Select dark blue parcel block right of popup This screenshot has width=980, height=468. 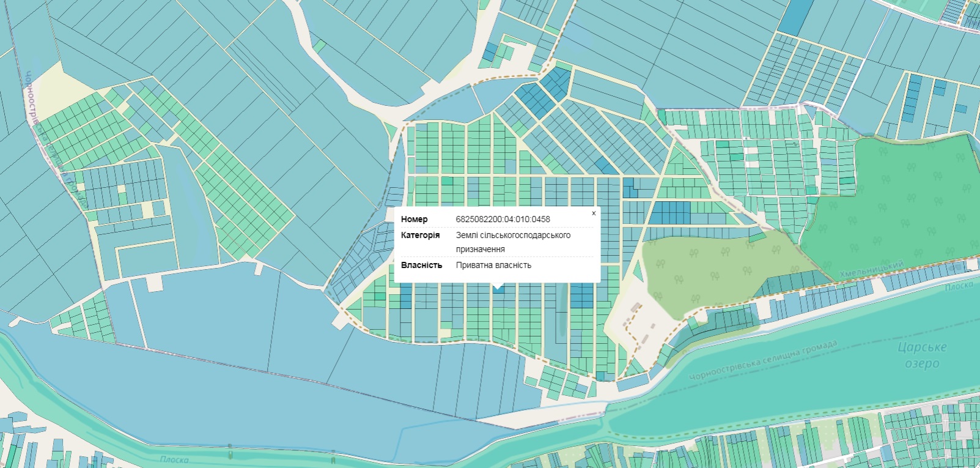(x=669, y=213)
